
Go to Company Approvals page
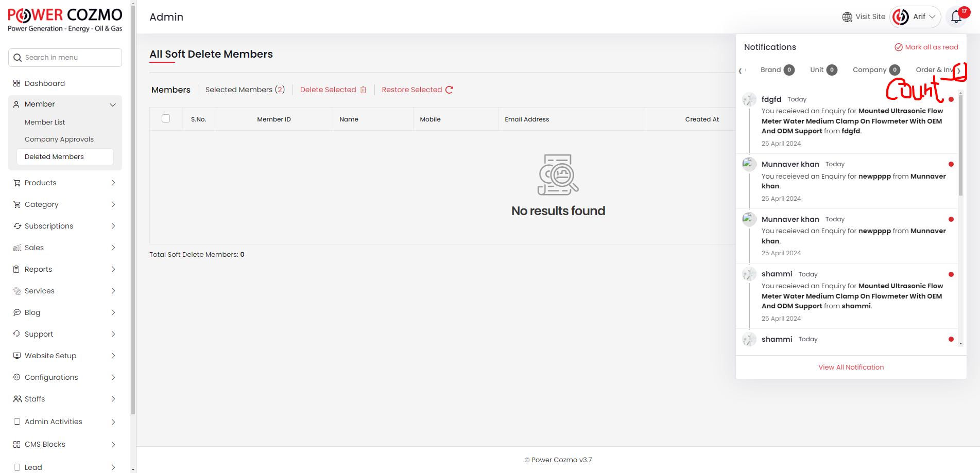click(59, 139)
